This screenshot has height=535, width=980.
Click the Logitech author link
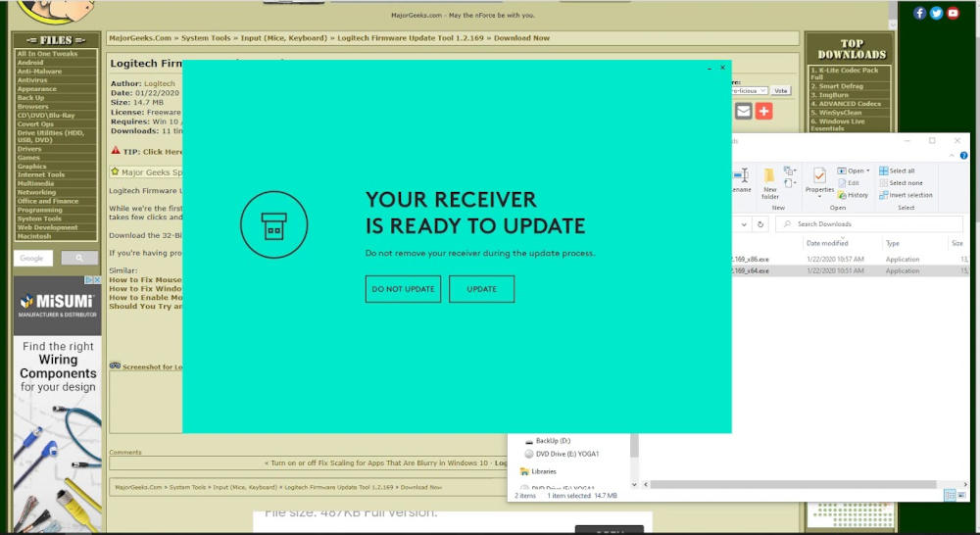[160, 83]
